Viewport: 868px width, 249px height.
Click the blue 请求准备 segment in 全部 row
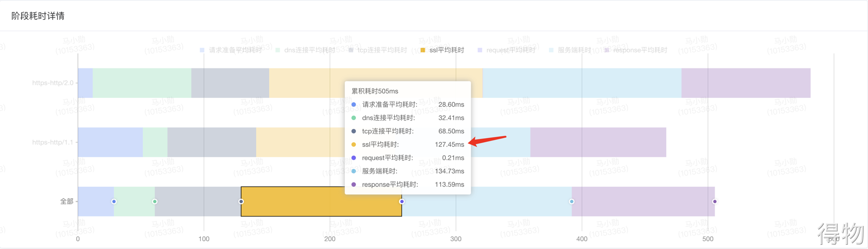tap(96, 201)
